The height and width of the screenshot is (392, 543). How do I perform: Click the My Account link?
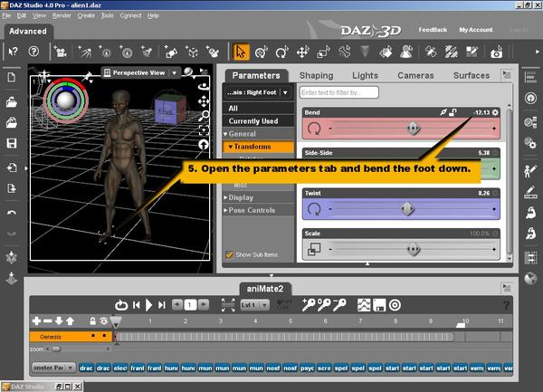476,30
